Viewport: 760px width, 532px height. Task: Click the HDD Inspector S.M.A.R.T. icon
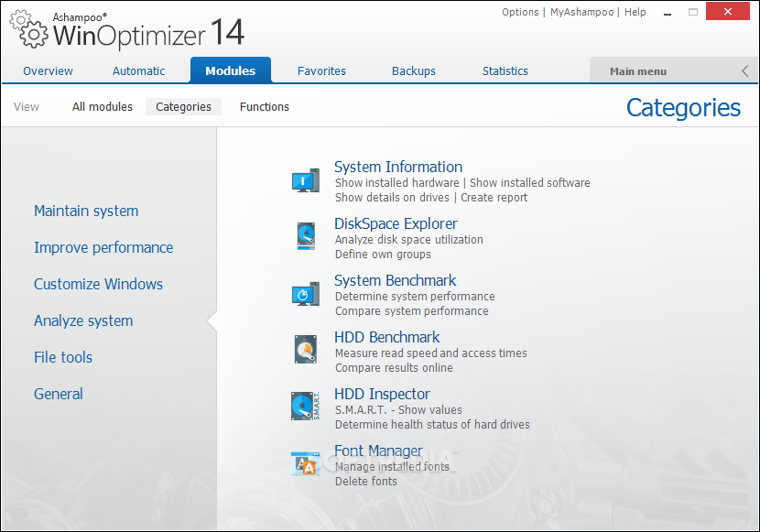click(306, 406)
